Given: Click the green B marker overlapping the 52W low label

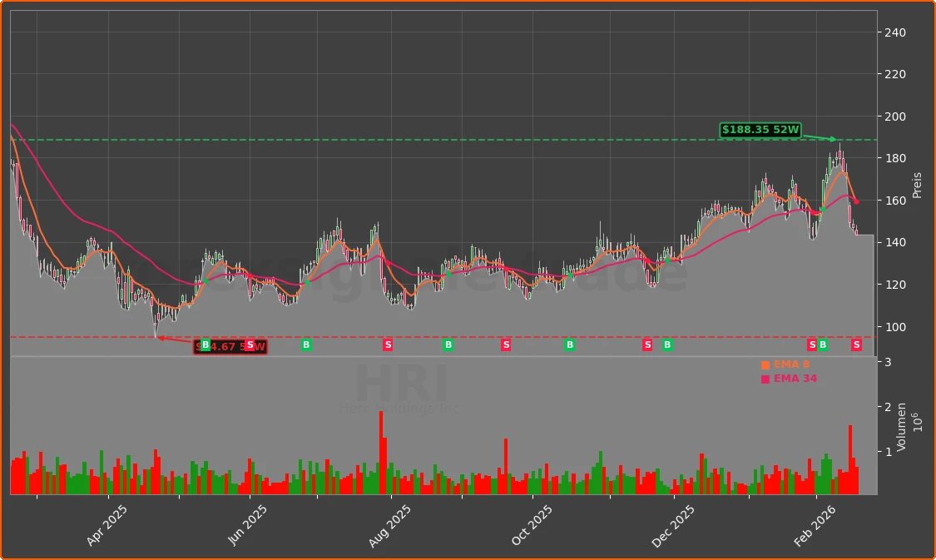Looking at the screenshot, I should [x=206, y=345].
